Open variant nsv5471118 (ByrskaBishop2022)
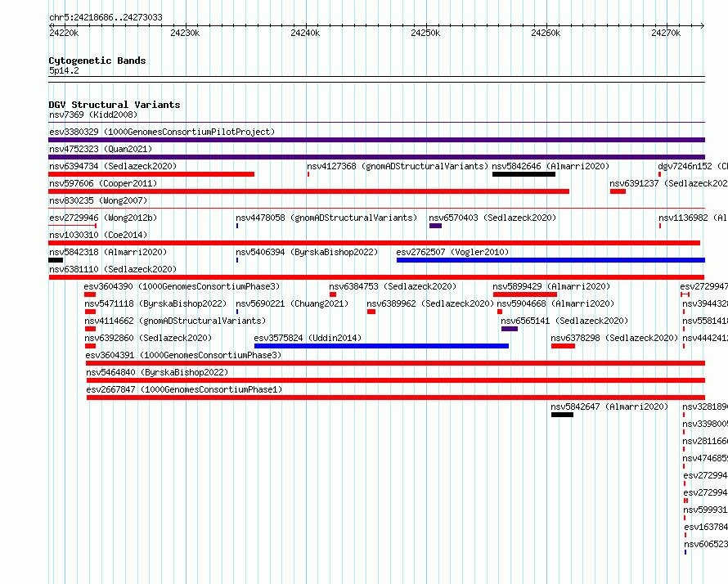This screenshot has width=728, height=584. (155, 303)
